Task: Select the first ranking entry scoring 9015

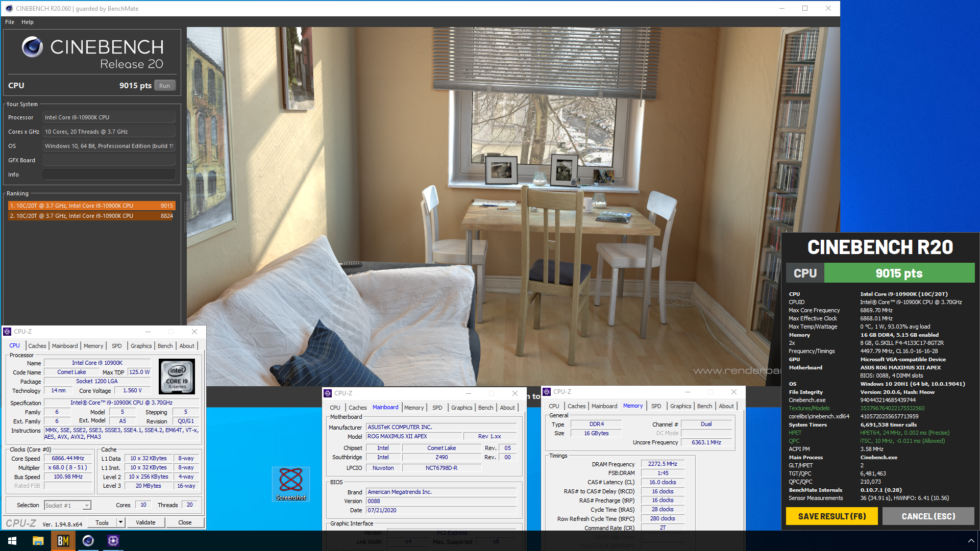Action: click(x=91, y=206)
